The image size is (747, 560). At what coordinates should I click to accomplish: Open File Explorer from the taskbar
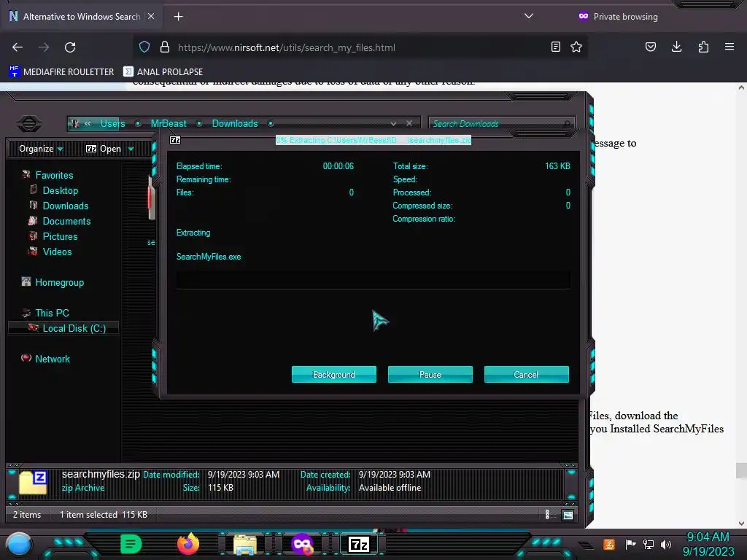point(245,544)
